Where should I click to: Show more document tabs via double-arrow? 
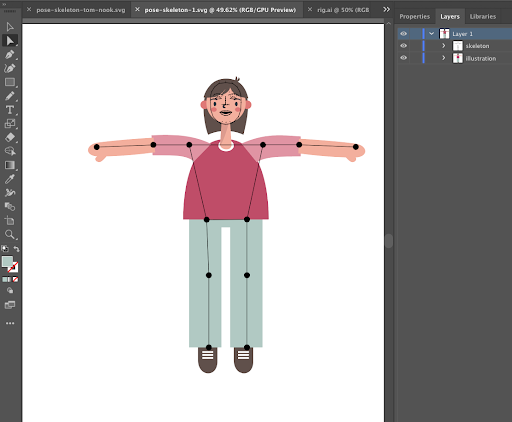386,9
